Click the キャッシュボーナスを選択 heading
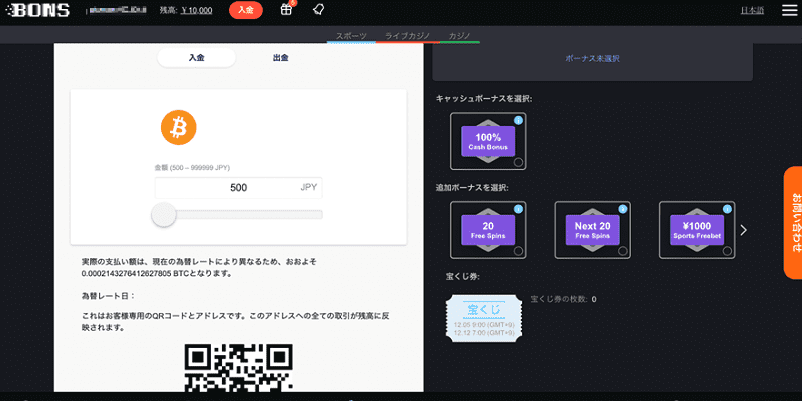Viewport: 802px width, 401px height. click(x=484, y=99)
